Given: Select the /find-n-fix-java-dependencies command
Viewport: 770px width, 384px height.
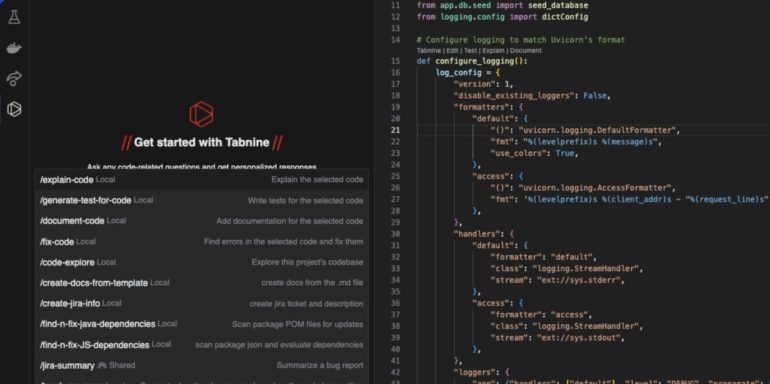Looking at the screenshot, I should click(x=202, y=324).
